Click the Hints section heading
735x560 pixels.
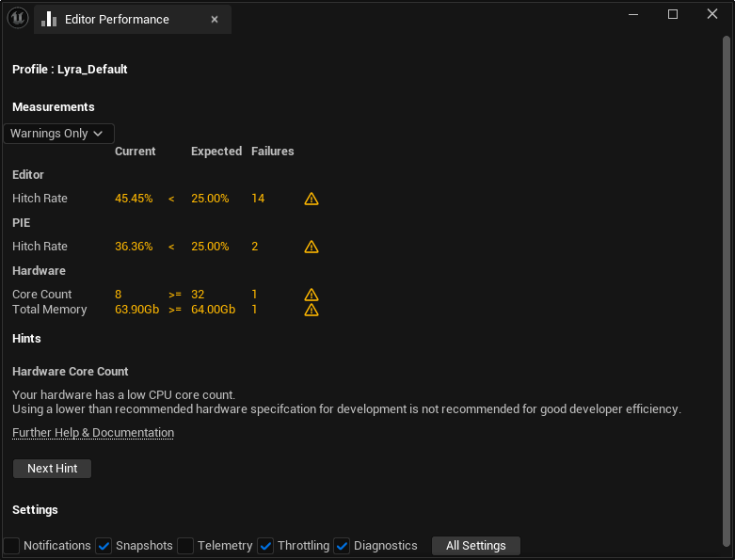click(x=26, y=339)
